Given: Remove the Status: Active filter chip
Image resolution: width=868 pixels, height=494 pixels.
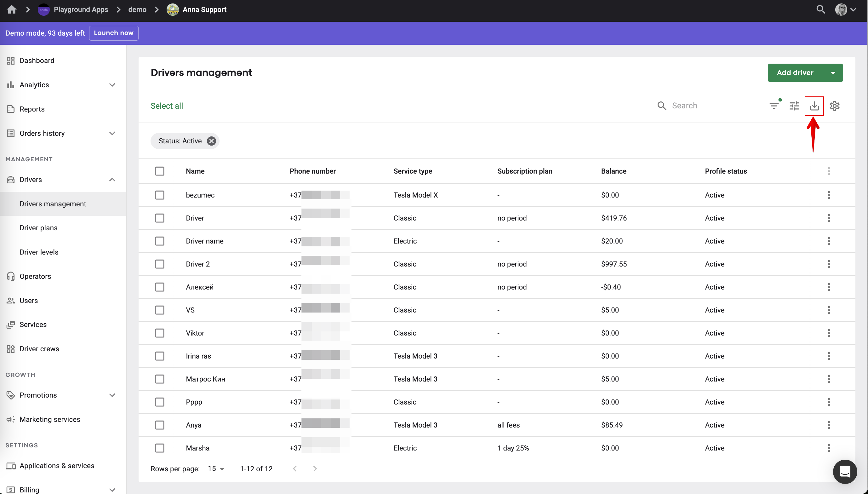Looking at the screenshot, I should pos(211,141).
